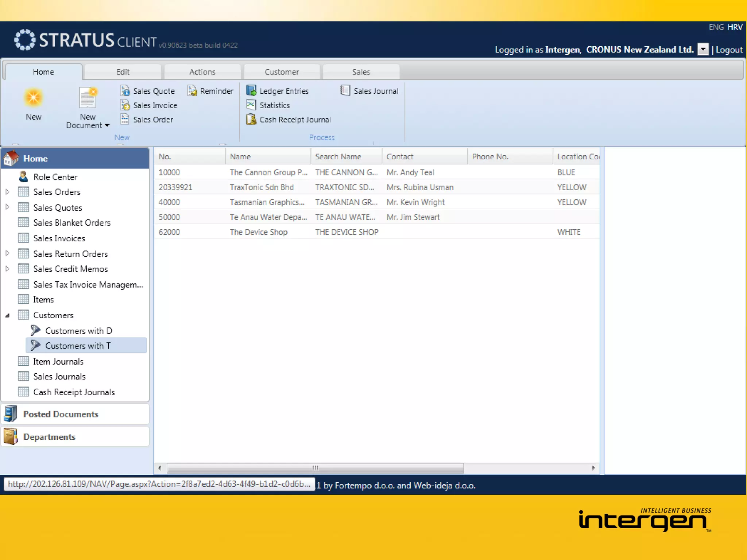Expand the Sales Orders tree node

pos(7,192)
